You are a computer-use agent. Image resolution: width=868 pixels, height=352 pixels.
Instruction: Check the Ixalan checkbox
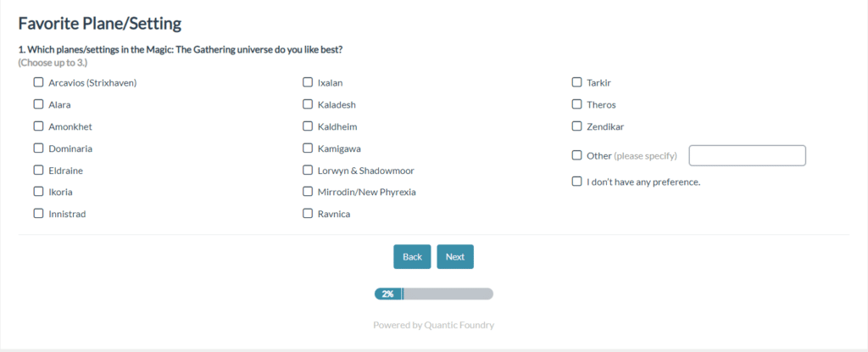pyautogui.click(x=308, y=83)
